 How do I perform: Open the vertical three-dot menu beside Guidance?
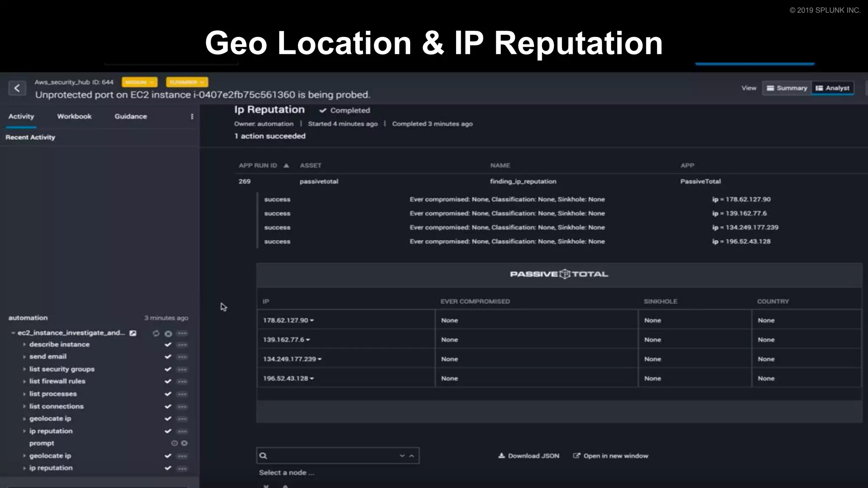pyautogui.click(x=192, y=116)
